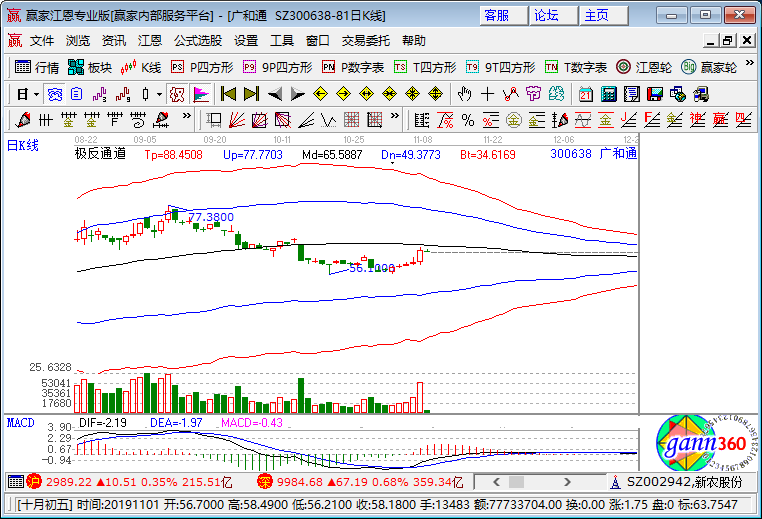Open the 9T四方形 tool
The height and width of the screenshot is (519, 762).
click(x=501, y=67)
